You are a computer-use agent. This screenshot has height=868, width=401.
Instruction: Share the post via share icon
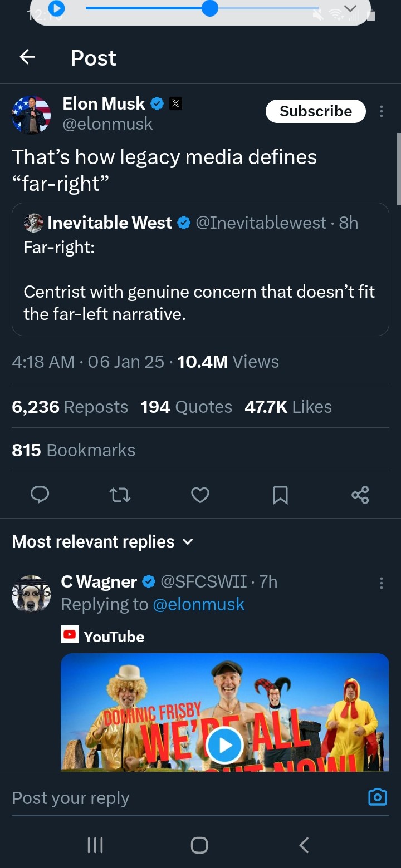360,495
